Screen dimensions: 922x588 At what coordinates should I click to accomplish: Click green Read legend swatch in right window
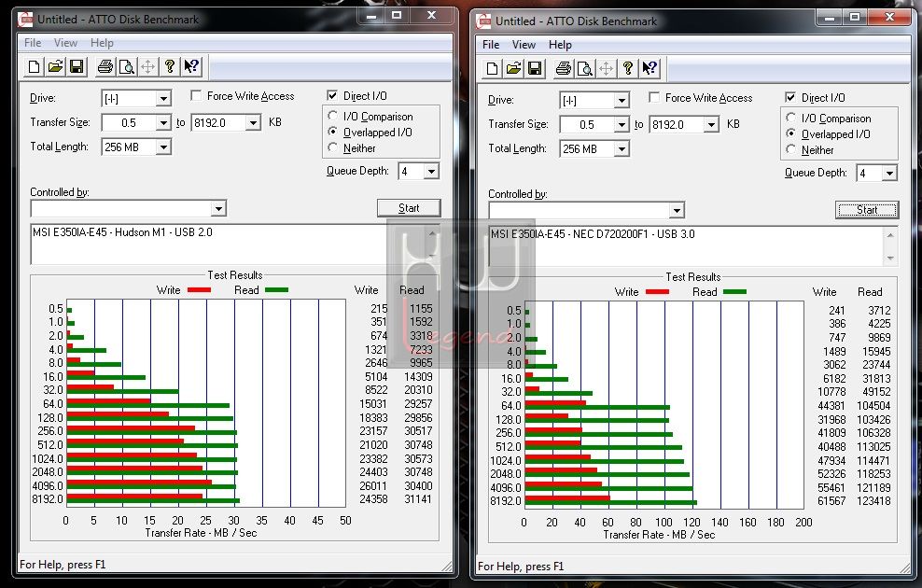[734, 291]
